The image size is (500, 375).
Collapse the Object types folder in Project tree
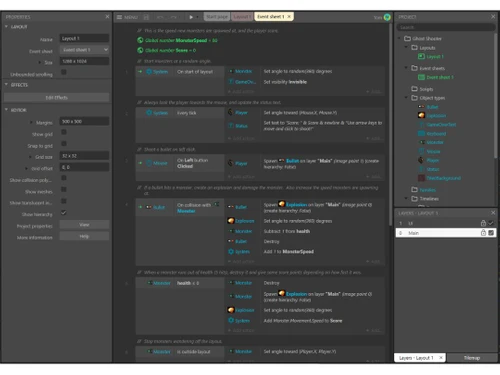point(406,97)
